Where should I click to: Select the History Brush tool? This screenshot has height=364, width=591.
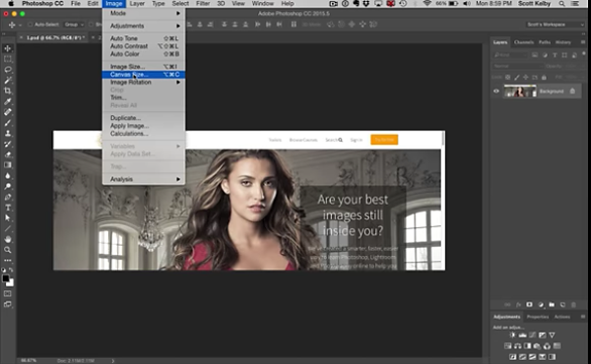[x=8, y=144]
